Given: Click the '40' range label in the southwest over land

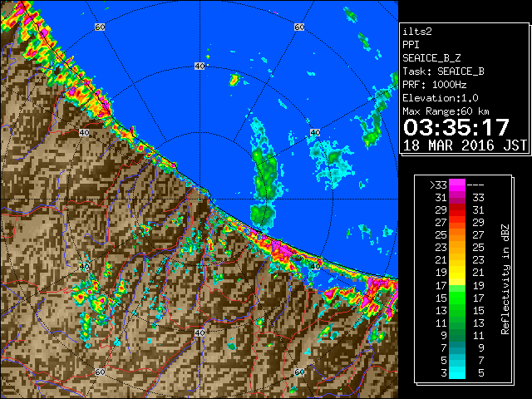Looking at the screenshot, I should pyautogui.click(x=84, y=266).
